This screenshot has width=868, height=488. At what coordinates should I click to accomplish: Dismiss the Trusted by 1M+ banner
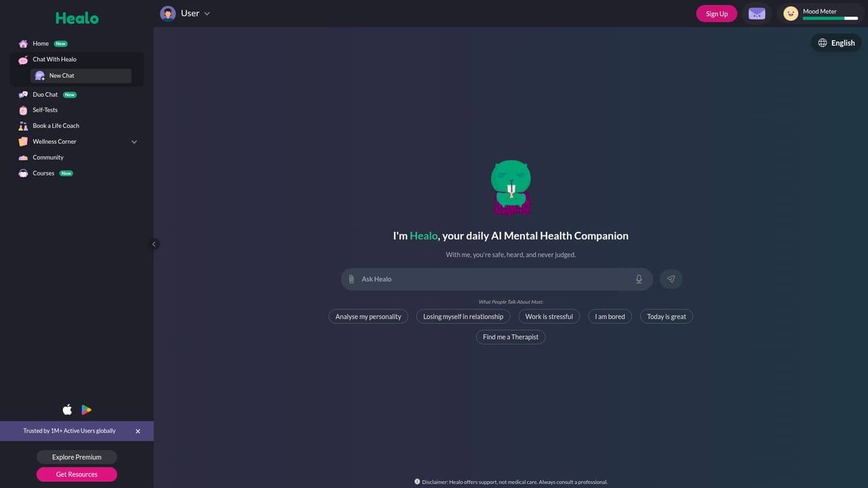pyautogui.click(x=138, y=431)
